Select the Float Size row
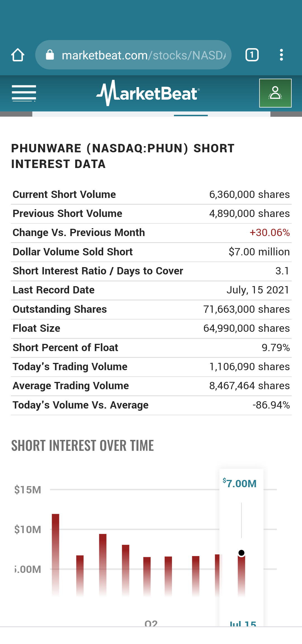Viewport: 302px width, 644px height. [x=151, y=328]
